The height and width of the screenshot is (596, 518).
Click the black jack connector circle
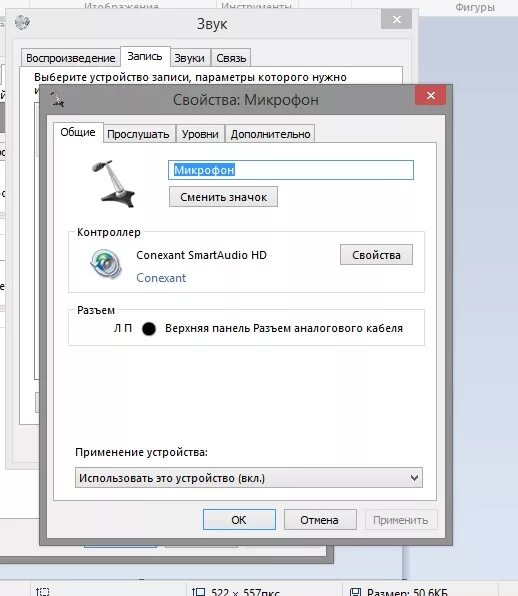149,328
